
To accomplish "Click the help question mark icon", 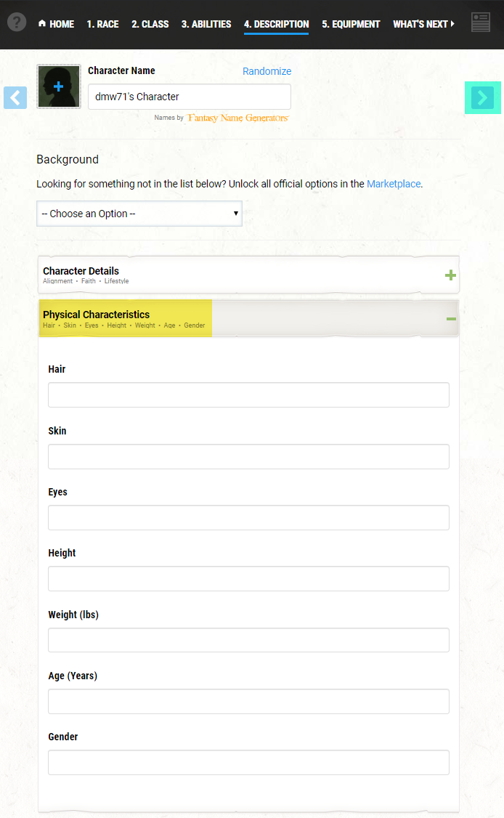I will 17,23.
